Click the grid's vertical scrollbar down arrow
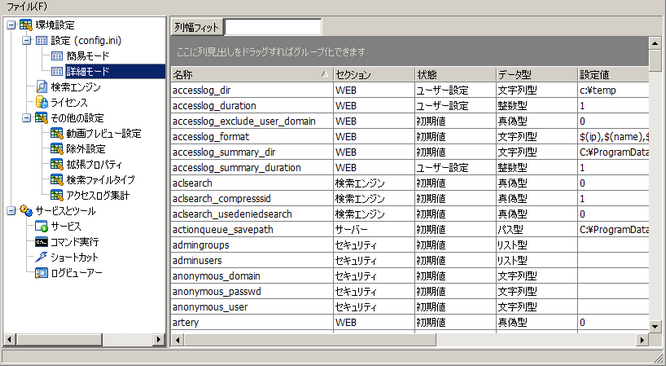Image resolution: width=666 pixels, height=366 pixels. (x=655, y=327)
